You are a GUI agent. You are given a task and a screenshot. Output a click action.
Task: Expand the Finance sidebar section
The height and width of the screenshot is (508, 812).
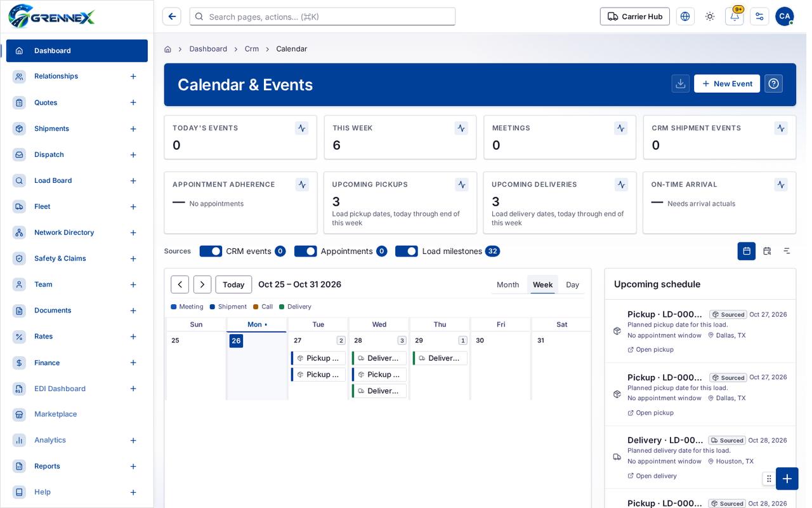tap(133, 363)
